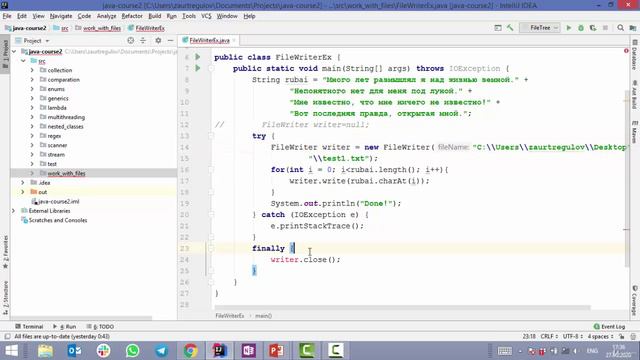Image resolution: width=640 pixels, height=360 pixels.
Task: Open PowerPoint from the taskbar
Action: [277, 351]
